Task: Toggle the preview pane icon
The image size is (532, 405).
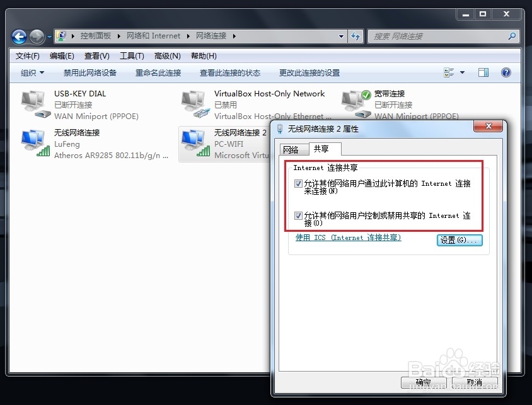Action: tap(483, 72)
